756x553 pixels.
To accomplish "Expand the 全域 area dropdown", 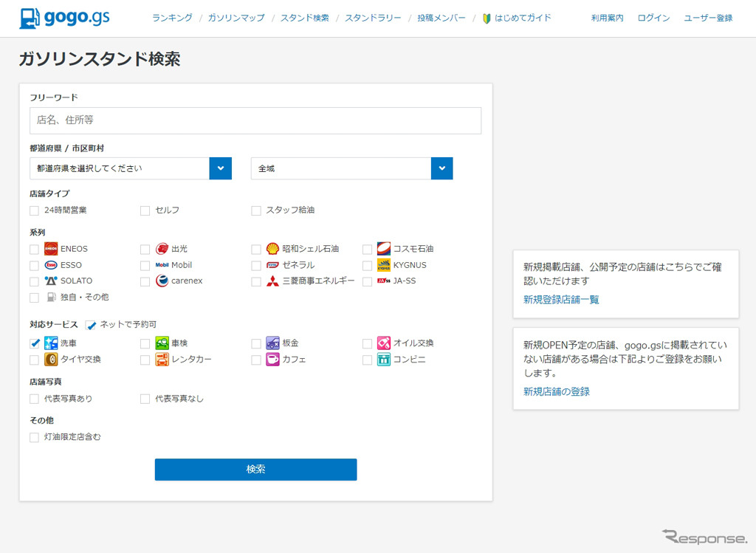I will point(347,168).
